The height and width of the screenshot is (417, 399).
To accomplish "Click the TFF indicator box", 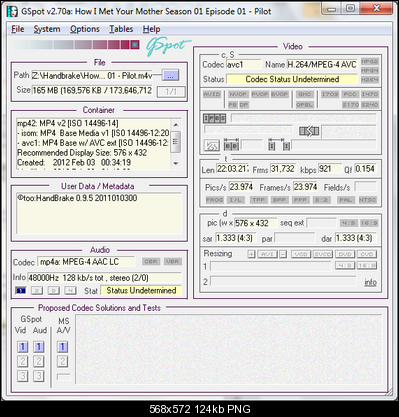I will click(x=258, y=200).
